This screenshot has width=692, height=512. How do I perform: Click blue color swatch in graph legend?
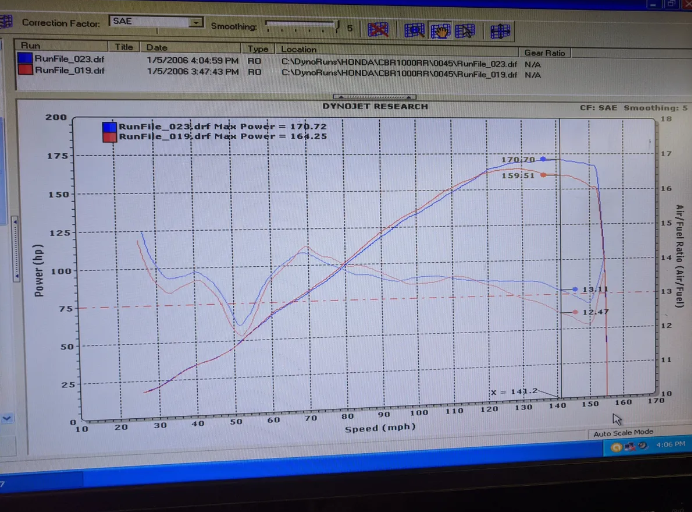coord(109,126)
